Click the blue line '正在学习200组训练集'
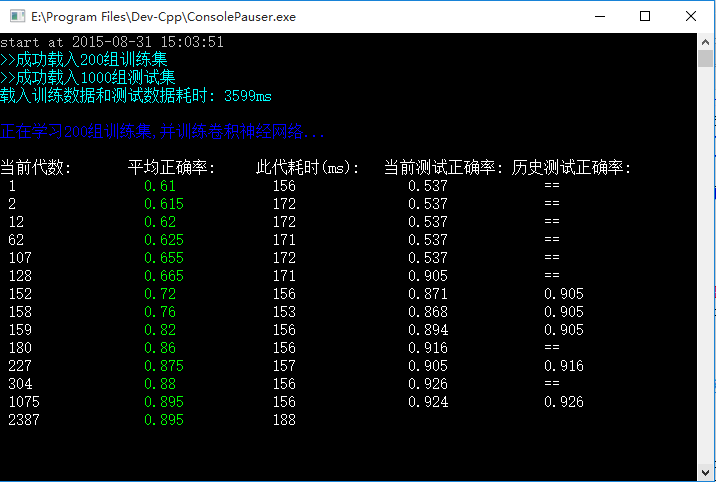 [162, 132]
